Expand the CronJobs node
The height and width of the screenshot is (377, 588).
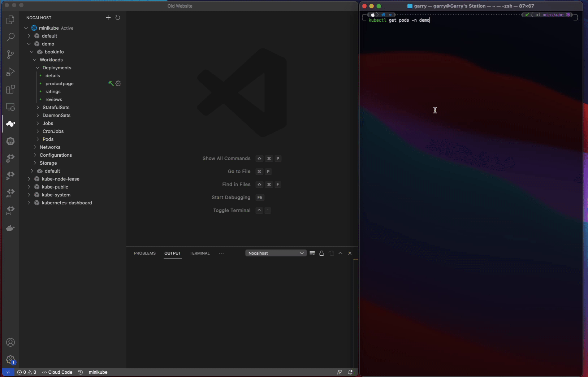(x=38, y=131)
